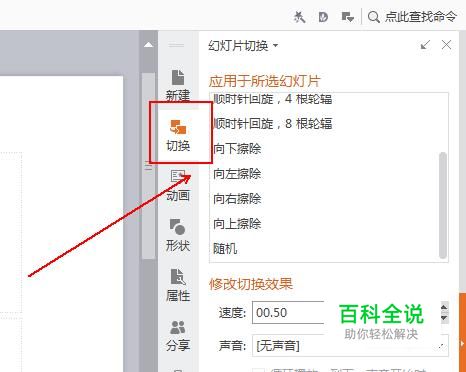
Task: Click the slide editor scroll-up arrow
Action: point(149,45)
